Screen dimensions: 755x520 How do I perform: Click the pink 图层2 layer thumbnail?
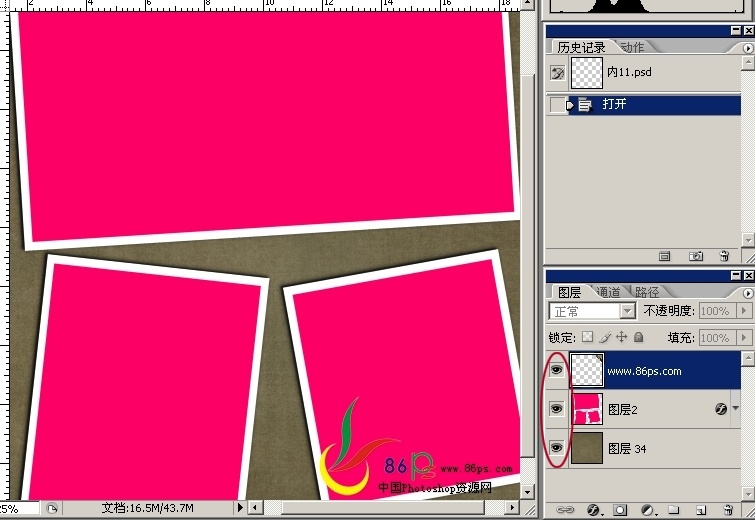(586, 409)
